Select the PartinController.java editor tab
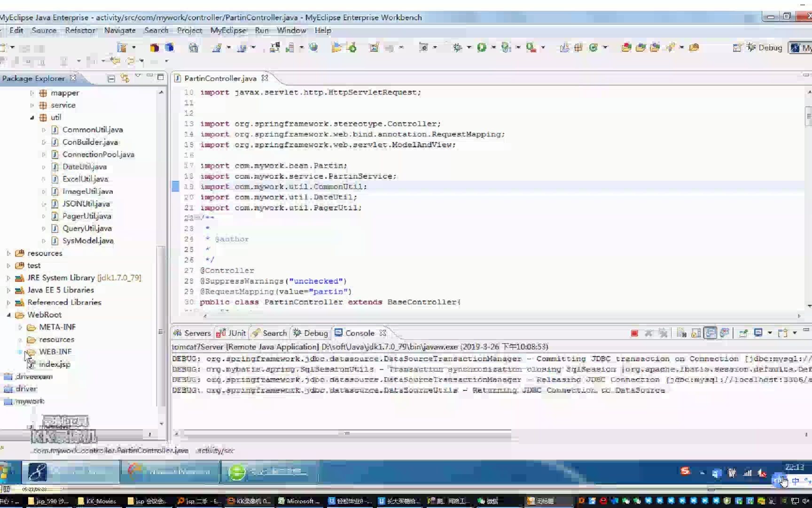The width and height of the screenshot is (812, 508). point(220,78)
